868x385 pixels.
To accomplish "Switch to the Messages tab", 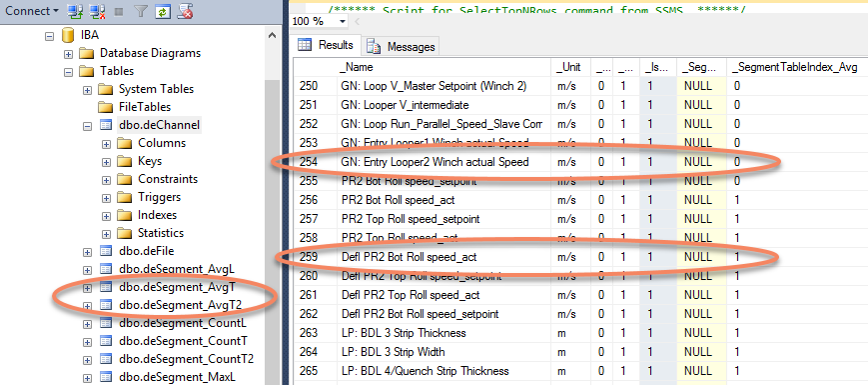I will (x=401, y=47).
